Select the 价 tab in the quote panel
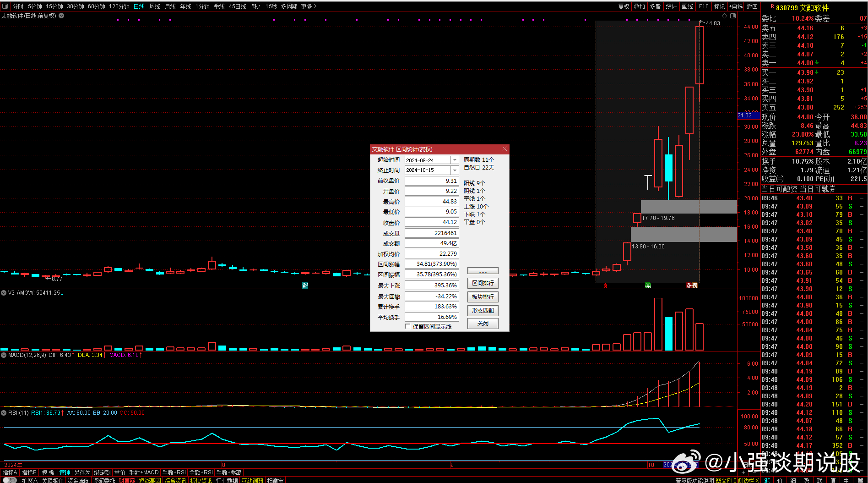868x483 pixels. pos(780,480)
